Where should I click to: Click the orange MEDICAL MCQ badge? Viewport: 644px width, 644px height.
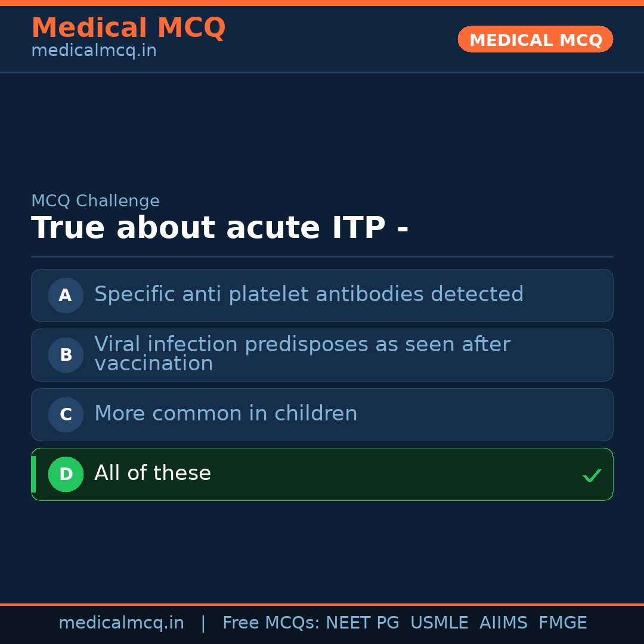(x=535, y=40)
